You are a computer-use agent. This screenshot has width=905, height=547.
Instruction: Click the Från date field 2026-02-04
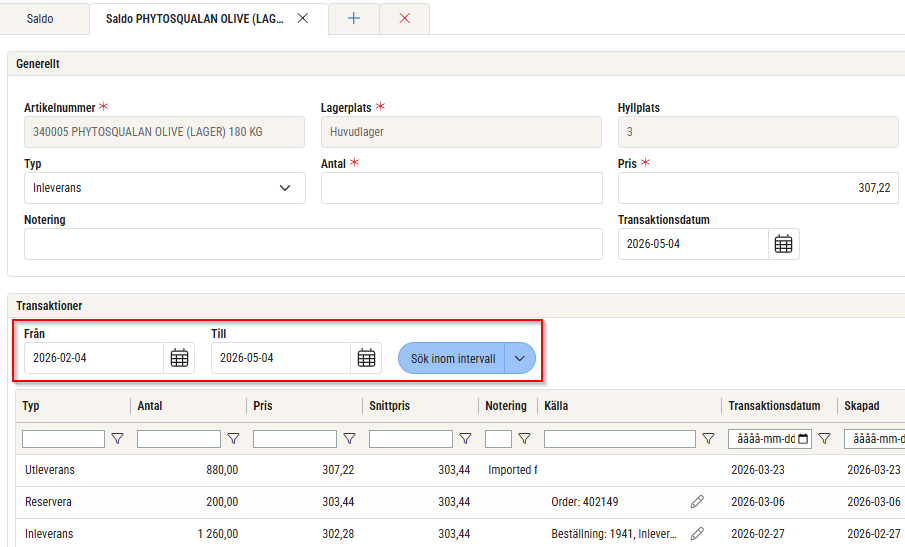[94, 358]
